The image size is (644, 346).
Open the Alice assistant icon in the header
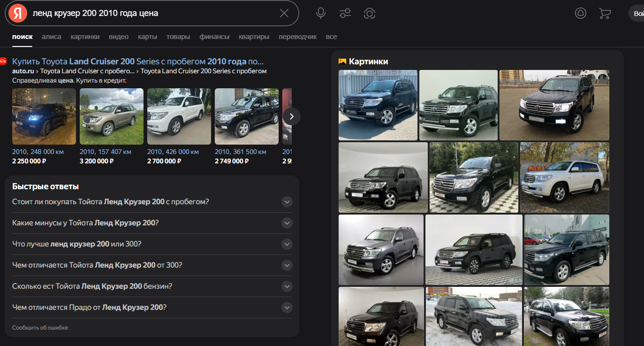point(581,13)
